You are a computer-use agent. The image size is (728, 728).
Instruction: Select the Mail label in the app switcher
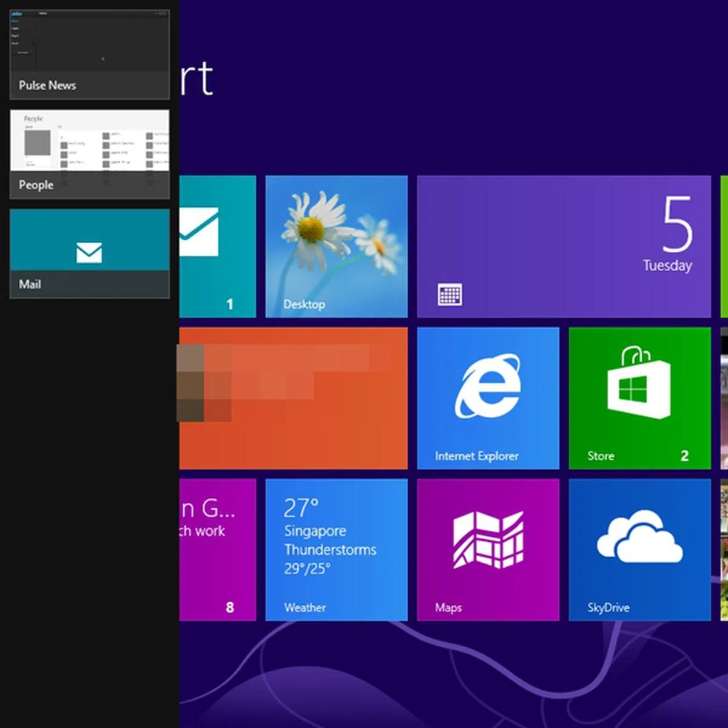coord(30,284)
